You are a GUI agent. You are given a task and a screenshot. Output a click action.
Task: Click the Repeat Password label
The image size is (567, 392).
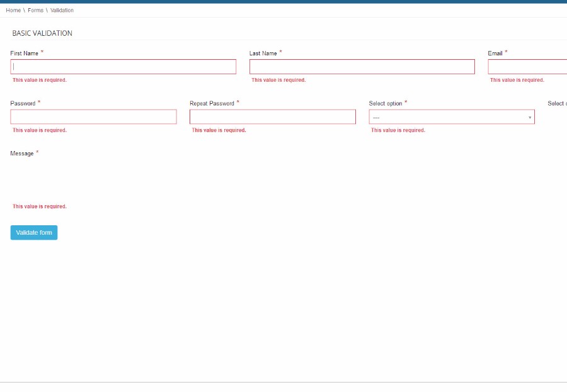point(212,103)
